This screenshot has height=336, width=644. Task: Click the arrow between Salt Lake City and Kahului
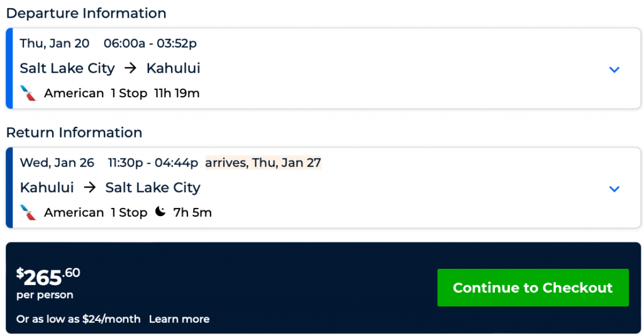point(131,68)
